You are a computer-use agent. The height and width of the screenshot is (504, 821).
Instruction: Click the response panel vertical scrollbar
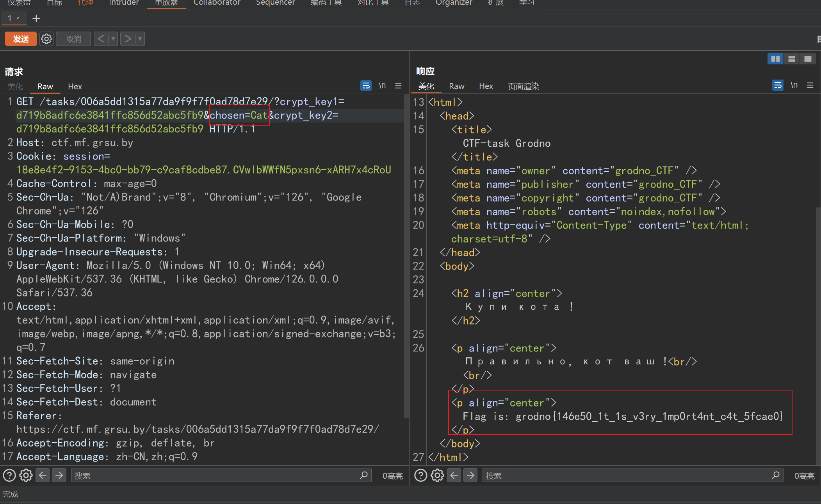tap(818, 335)
